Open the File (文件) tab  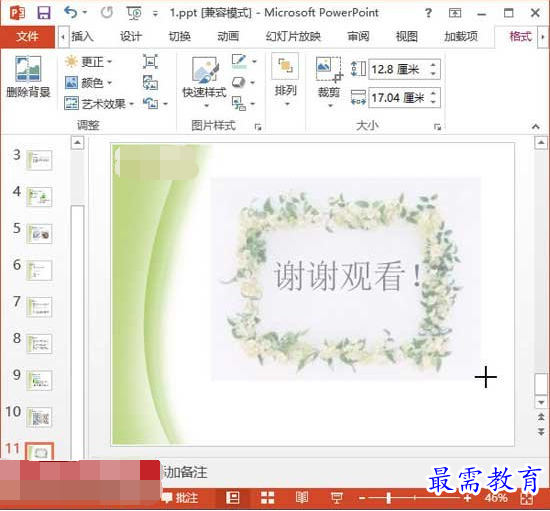point(27,36)
